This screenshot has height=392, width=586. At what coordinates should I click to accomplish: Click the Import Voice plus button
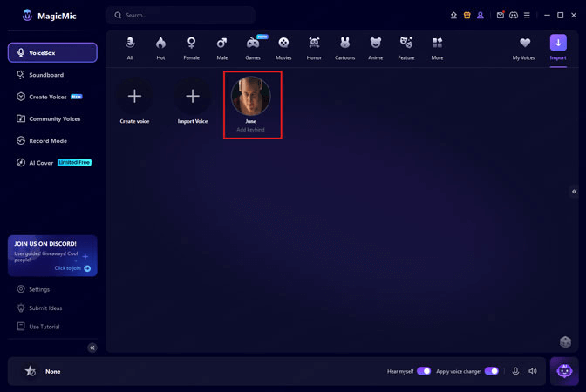tap(193, 97)
